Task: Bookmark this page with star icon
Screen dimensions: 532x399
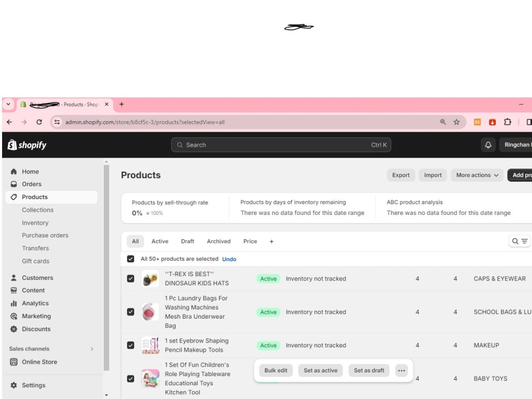Action: point(456,122)
